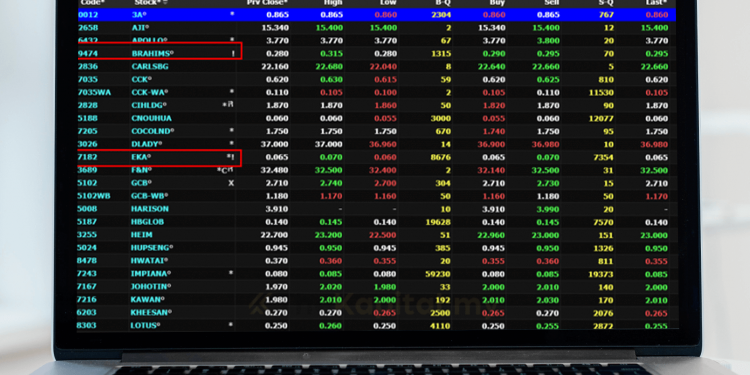Viewport: 750px width, 375px height.
Task: Click CIHLDG buy price 1.820
Action: point(491,105)
